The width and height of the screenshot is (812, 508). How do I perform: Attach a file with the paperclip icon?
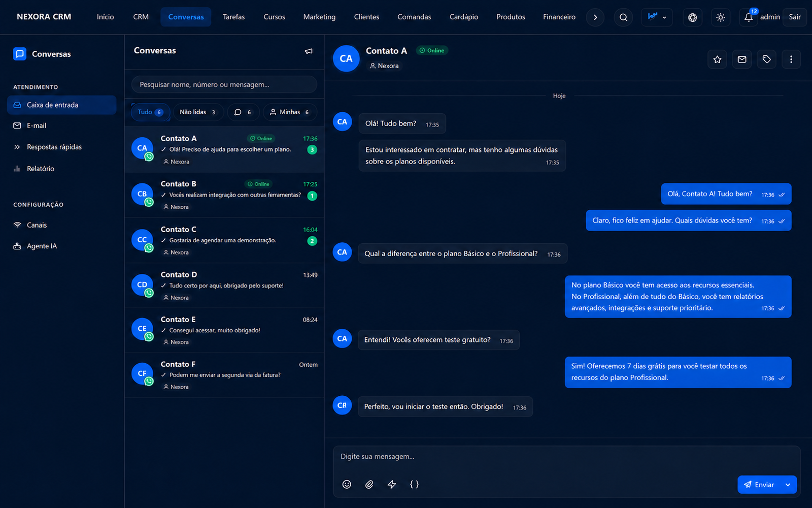[369, 484]
